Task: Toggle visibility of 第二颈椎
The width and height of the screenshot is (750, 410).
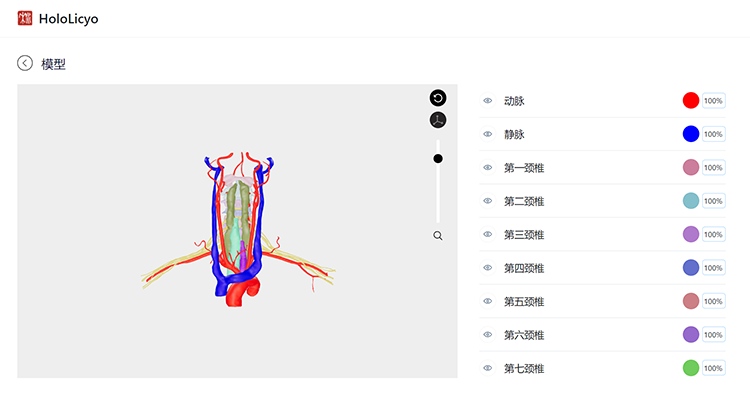Action: pyautogui.click(x=487, y=201)
